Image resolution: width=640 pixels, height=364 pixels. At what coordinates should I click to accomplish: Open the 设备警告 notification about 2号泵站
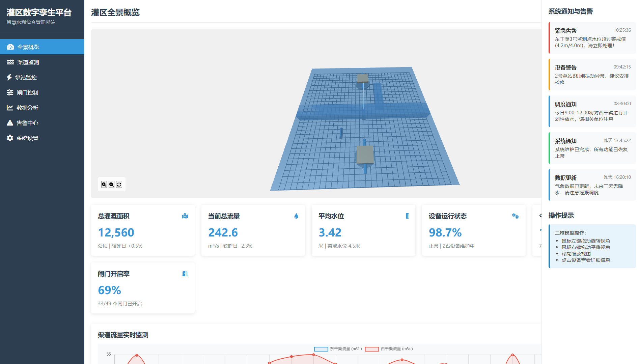click(x=592, y=75)
